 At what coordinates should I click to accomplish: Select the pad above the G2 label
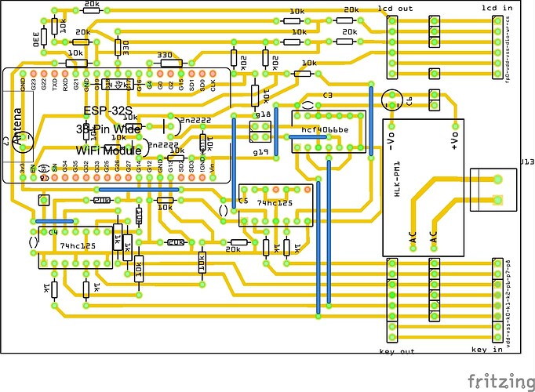pos(170,74)
